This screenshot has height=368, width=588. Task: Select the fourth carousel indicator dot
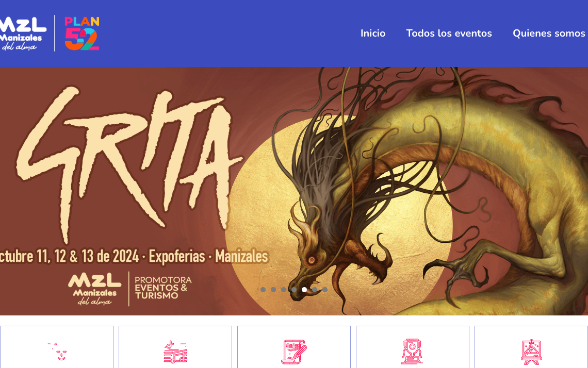[x=294, y=290]
